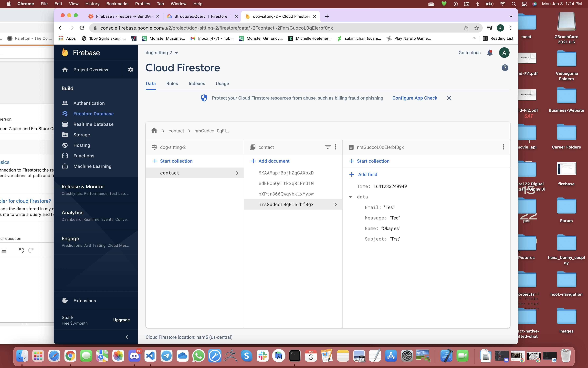Collapse the data map field

point(350,197)
